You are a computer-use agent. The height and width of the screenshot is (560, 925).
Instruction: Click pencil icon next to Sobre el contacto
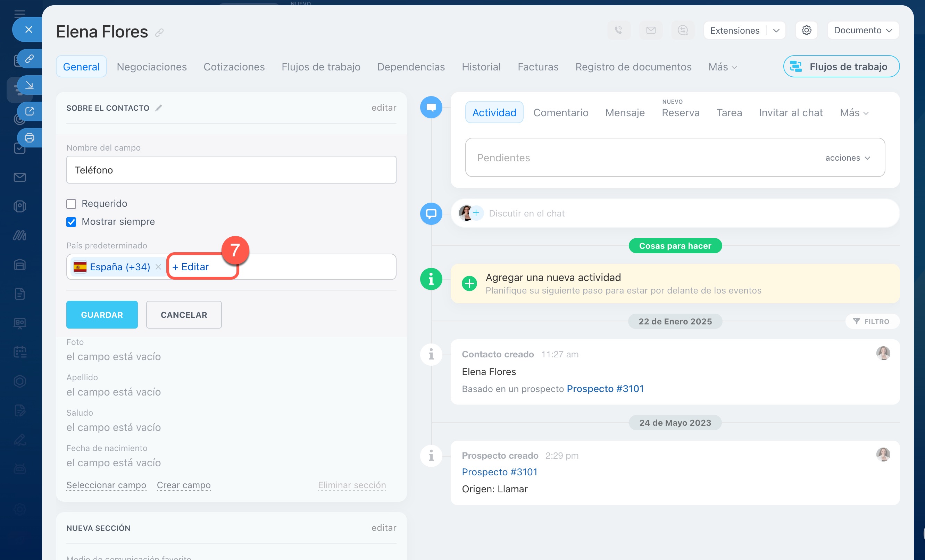159,108
